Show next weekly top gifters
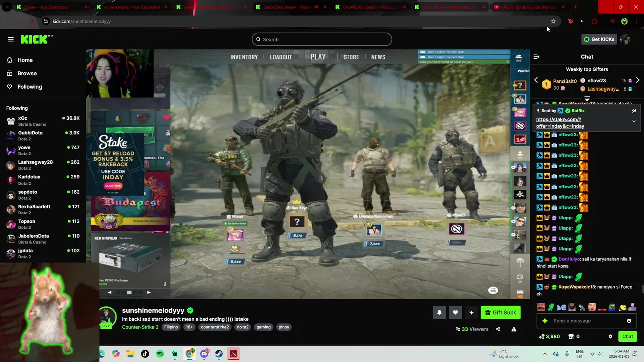This screenshot has height=362, width=644. tap(637, 80)
